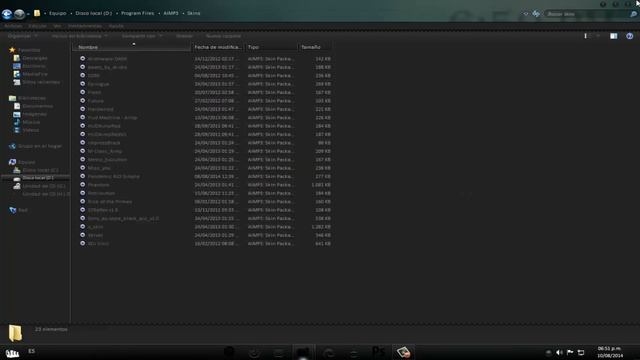Screen dimensions: 640x360
Task: Open the recent locations arrow beside Forward button
Action: 28,14
